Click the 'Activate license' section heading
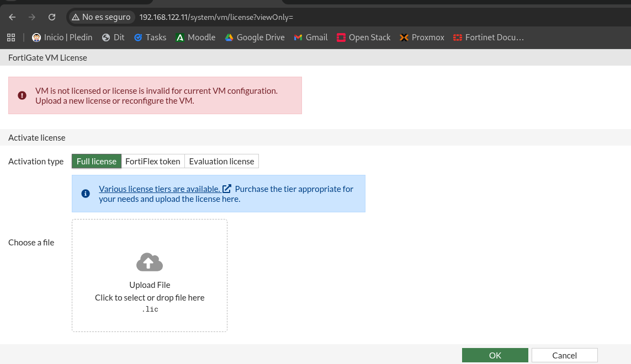Screen dimensions: 631x364 [36, 137]
